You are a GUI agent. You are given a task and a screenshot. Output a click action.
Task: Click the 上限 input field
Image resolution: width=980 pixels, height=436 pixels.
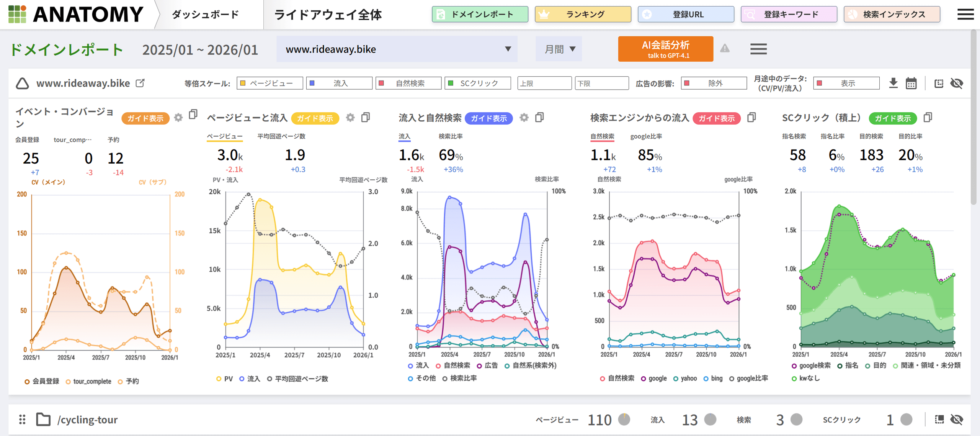544,83
